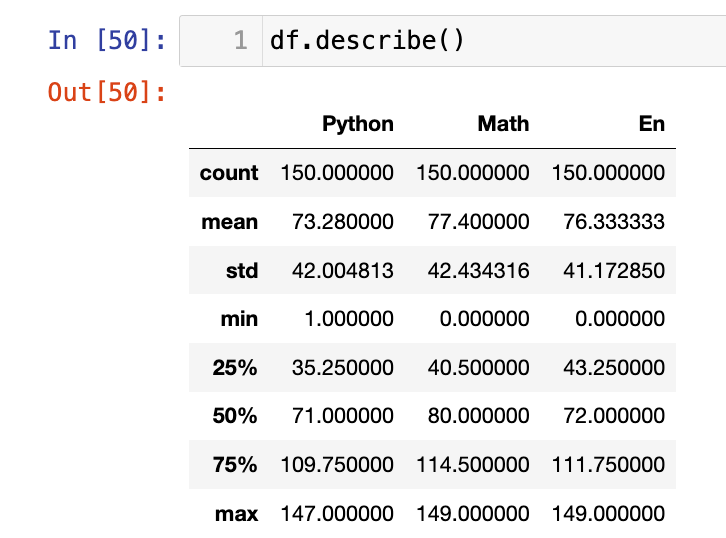Select the 25% row label
This screenshot has width=726, height=538.
coord(235,368)
